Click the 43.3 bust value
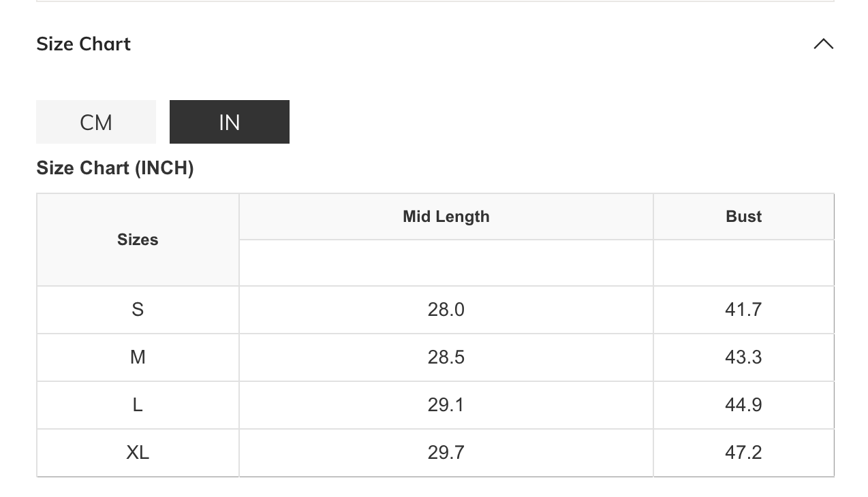This screenshot has height=497, width=868. [743, 357]
